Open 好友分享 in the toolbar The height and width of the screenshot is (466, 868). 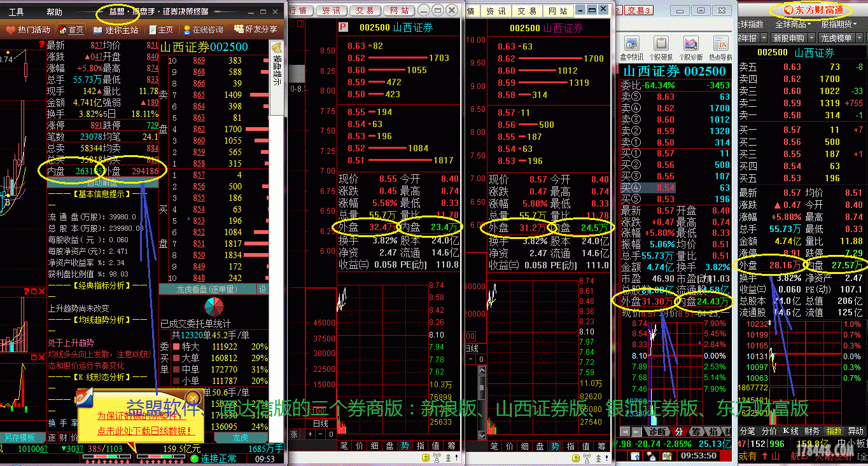pos(255,30)
